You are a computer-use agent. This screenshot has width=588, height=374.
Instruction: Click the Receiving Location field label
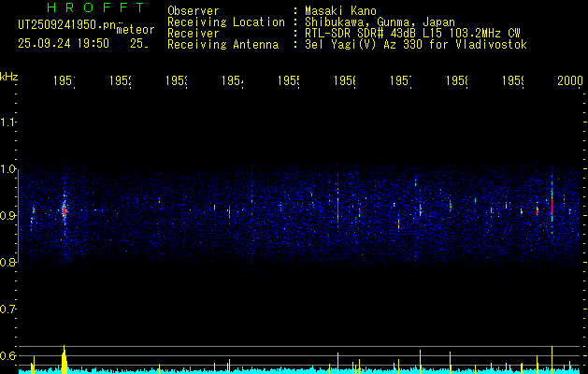pyautogui.click(x=225, y=22)
